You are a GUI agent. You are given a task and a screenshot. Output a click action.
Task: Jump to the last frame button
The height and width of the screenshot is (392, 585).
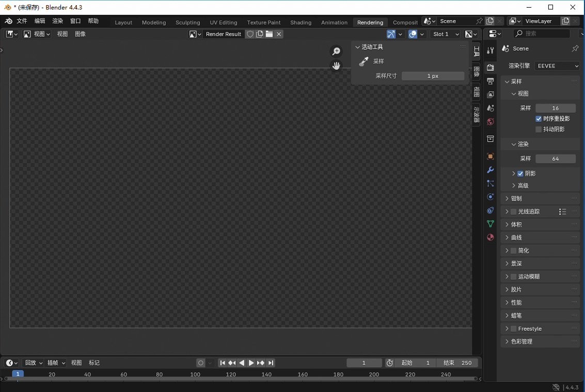pos(271,363)
